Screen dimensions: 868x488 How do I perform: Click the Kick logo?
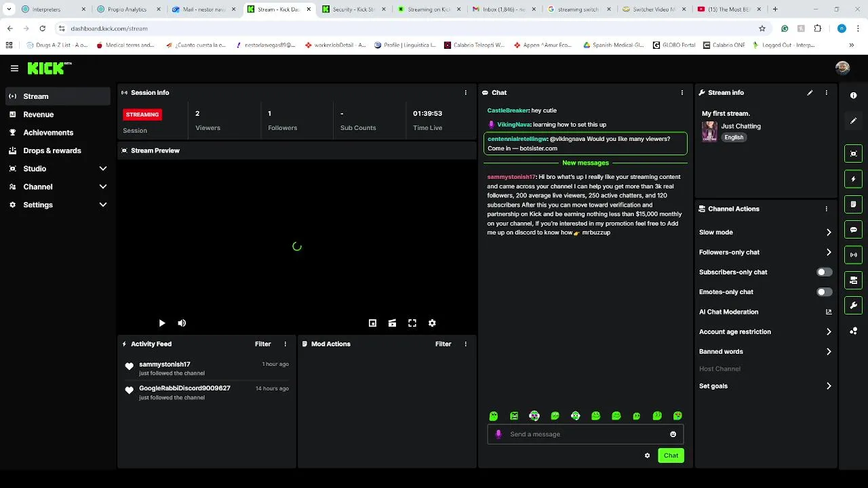coord(49,68)
